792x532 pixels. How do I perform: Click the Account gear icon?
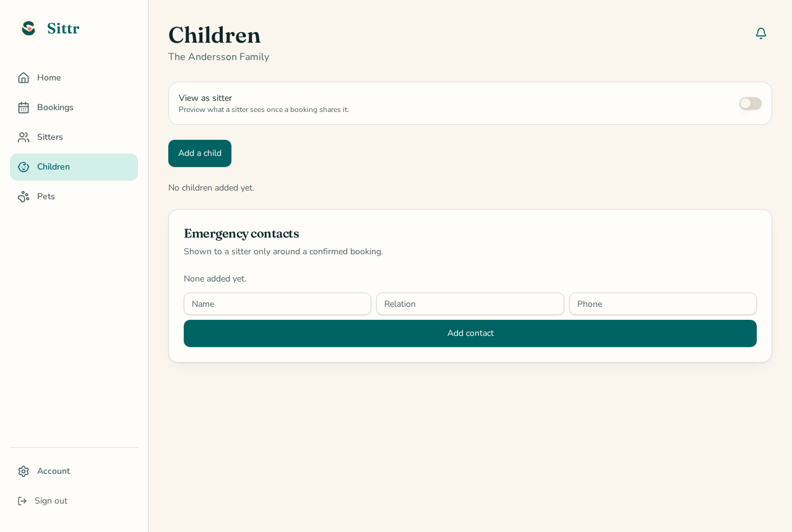coord(24,471)
